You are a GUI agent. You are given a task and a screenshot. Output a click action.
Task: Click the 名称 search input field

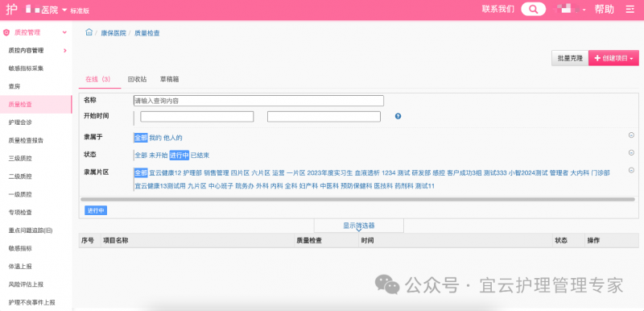coord(258,101)
